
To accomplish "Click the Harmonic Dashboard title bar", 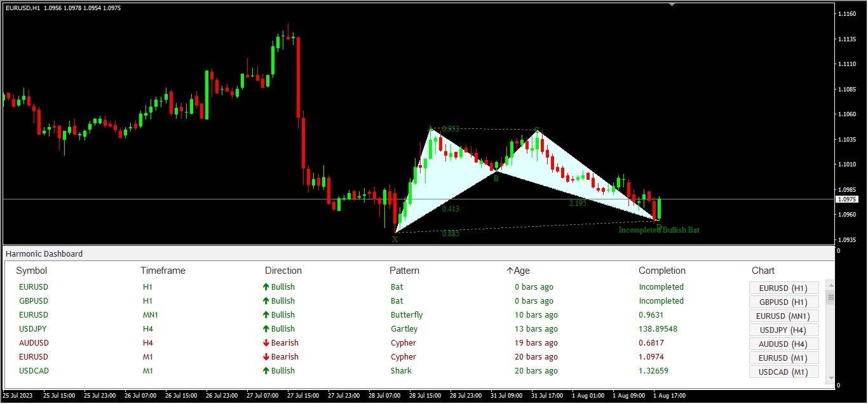I will point(418,253).
